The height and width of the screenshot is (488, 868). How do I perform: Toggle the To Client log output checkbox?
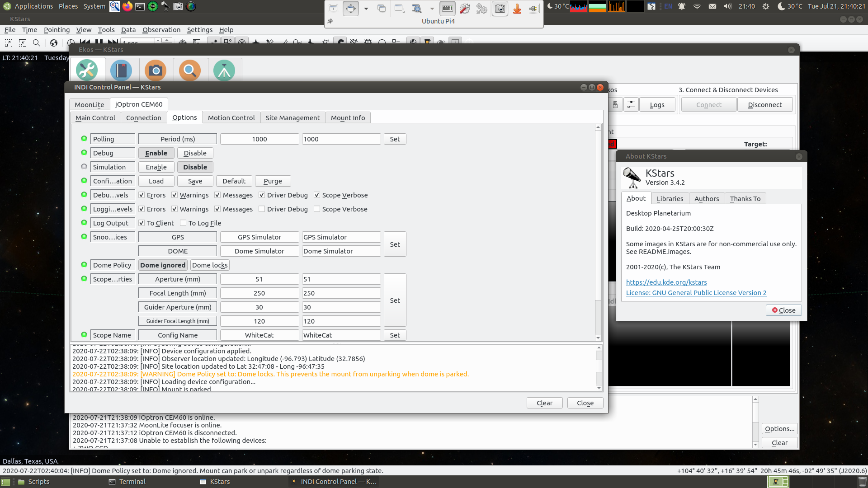(142, 223)
